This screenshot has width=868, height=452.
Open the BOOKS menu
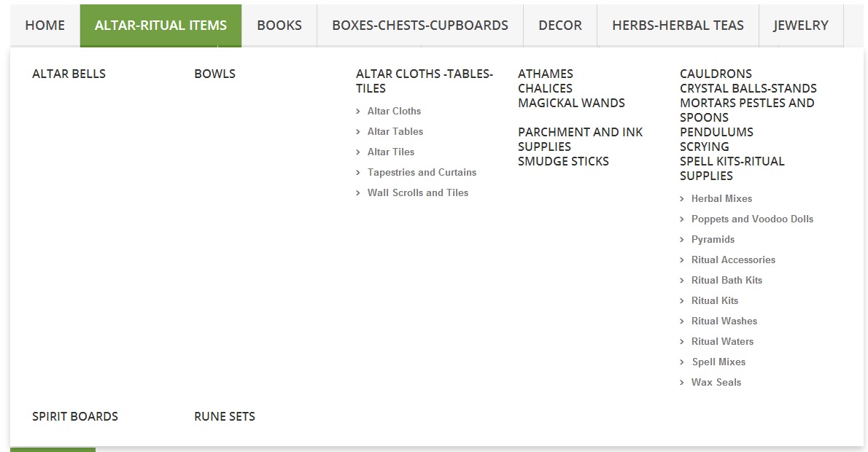pyautogui.click(x=279, y=26)
